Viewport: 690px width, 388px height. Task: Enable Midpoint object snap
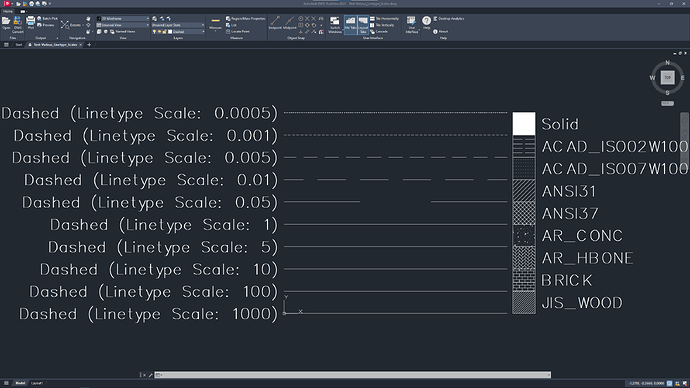[290, 23]
